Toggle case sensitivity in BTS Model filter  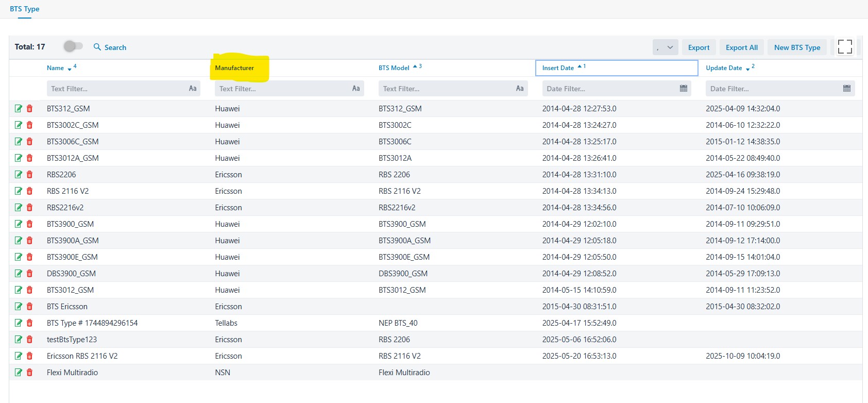click(520, 89)
